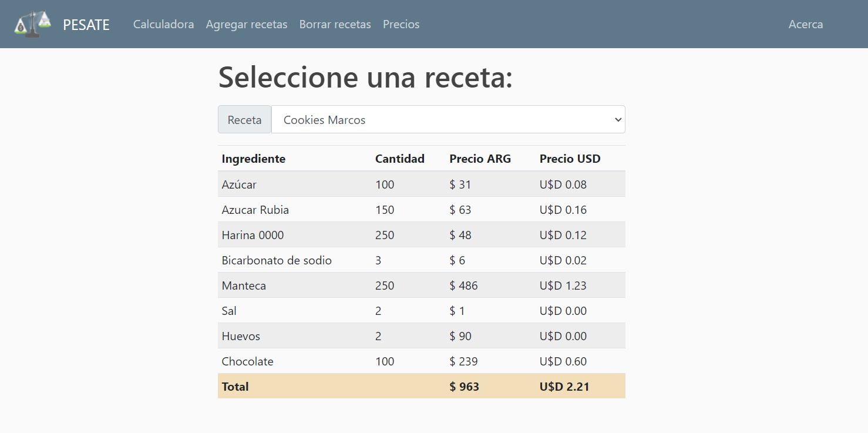Click the Total row of the table
Image resolution: width=868 pixels, height=433 pixels.
[421, 387]
